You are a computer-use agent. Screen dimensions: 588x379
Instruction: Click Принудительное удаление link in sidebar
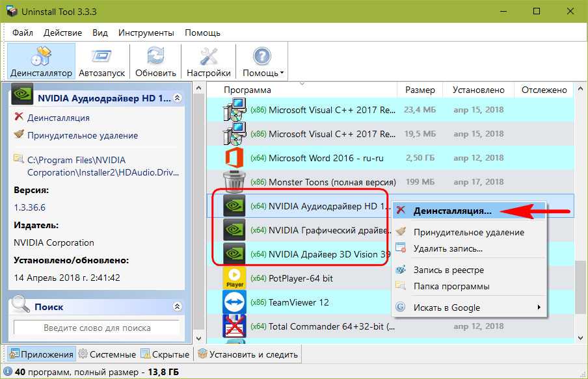(82, 135)
